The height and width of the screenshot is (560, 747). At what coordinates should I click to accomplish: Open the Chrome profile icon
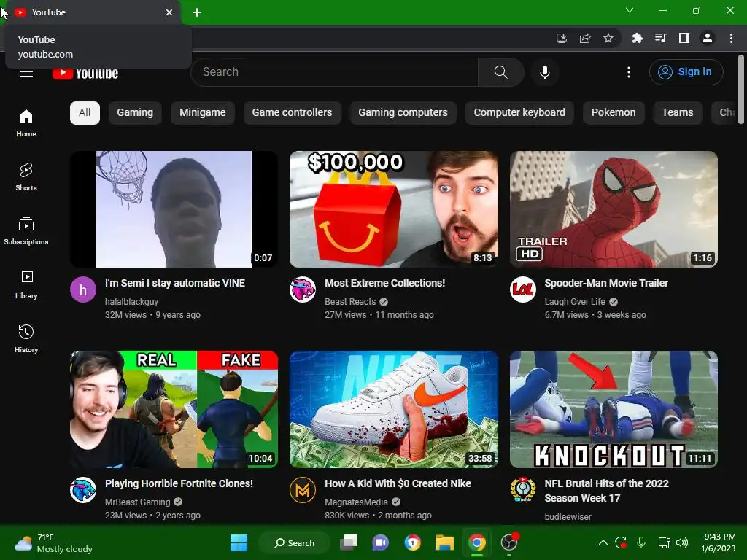708,38
